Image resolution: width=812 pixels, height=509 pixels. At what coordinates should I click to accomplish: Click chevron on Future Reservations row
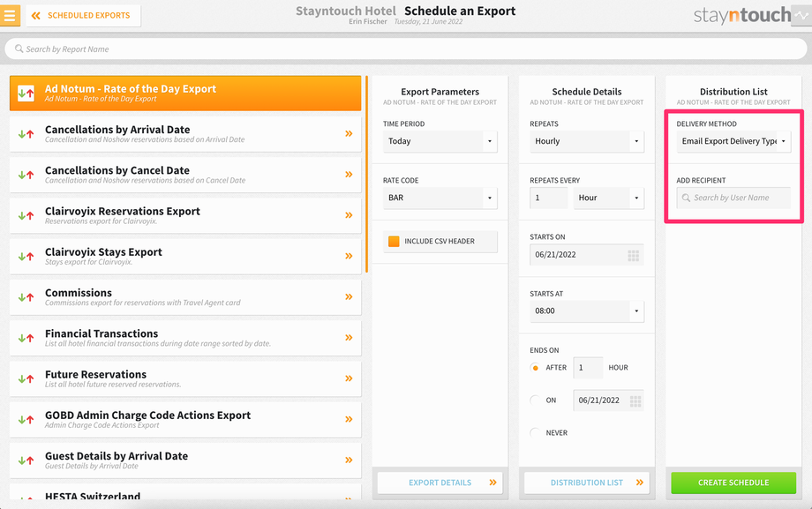point(349,378)
